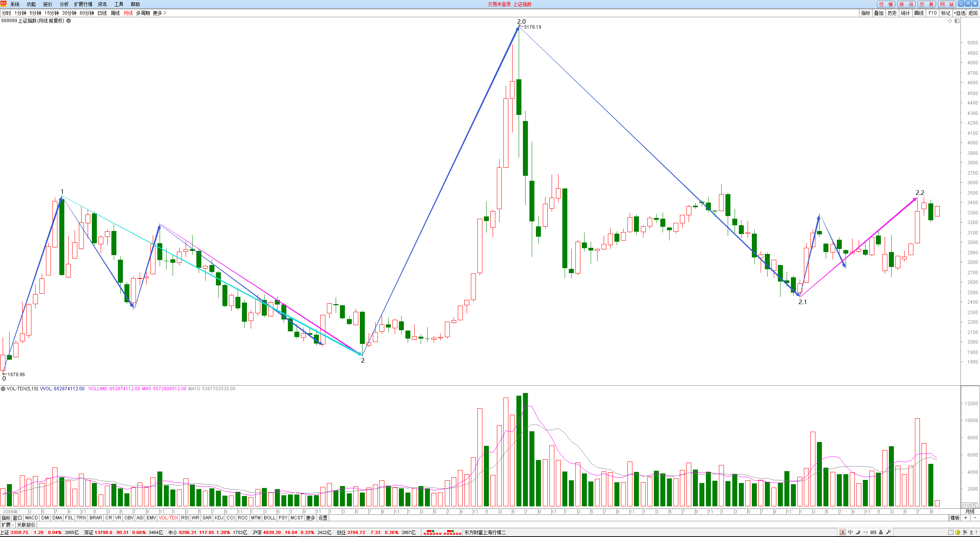
Task: Click the 画线 drawing tools button
Action: pos(919,13)
